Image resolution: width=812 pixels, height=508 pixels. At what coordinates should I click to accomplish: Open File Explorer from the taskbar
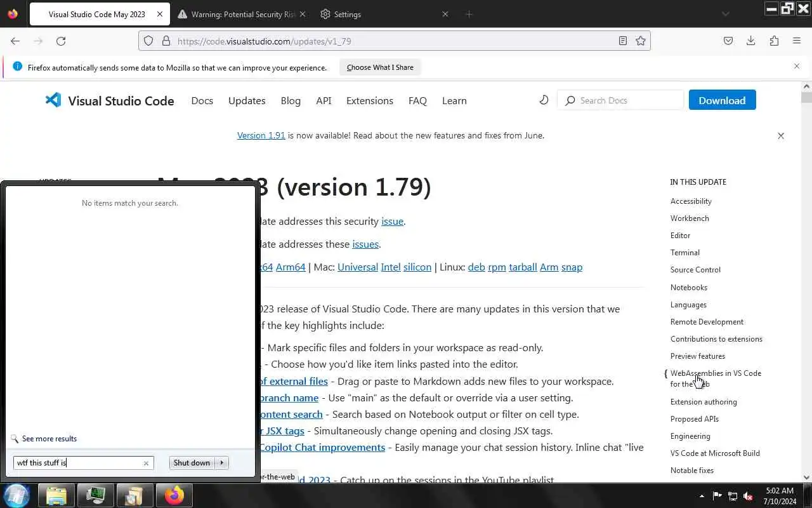[56, 495]
